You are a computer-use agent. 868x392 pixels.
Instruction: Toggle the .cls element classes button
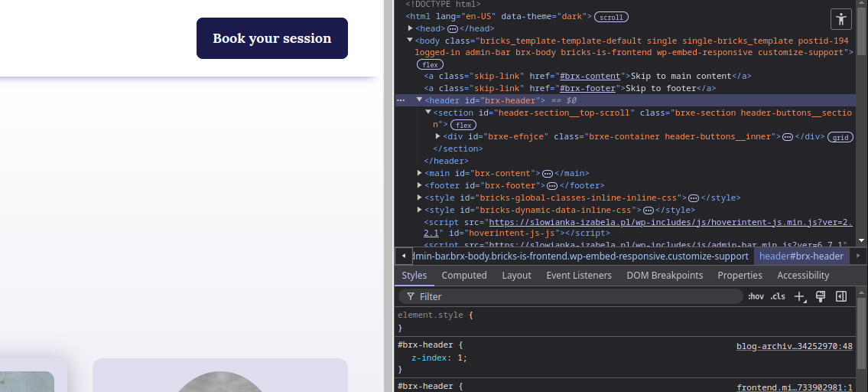click(778, 296)
